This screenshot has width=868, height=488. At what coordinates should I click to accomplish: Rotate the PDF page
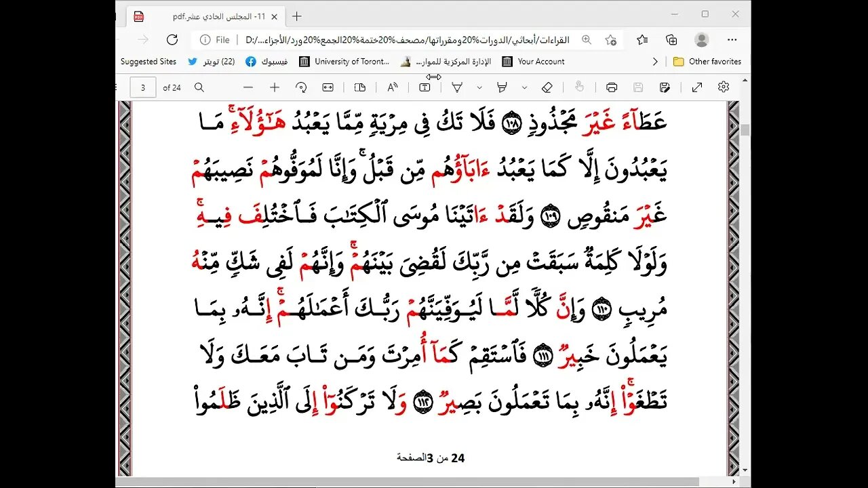(301, 87)
